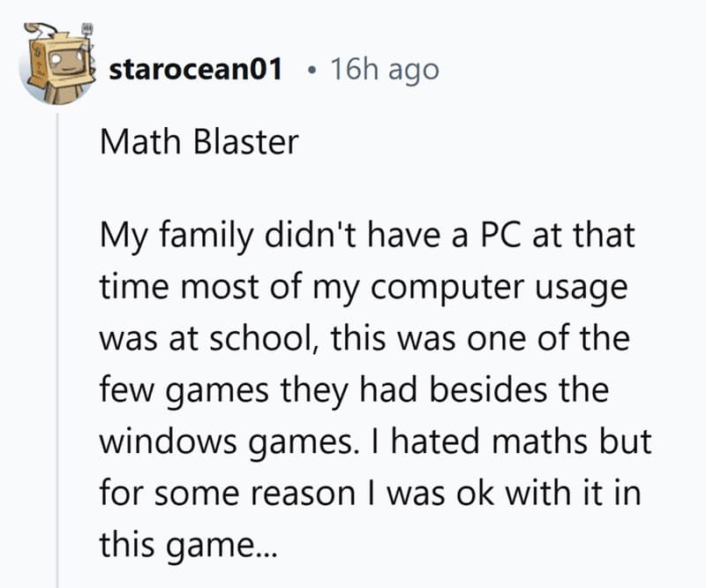
Task: Collapse the comment using the vertical thread line
Action: pyautogui.click(x=58, y=353)
